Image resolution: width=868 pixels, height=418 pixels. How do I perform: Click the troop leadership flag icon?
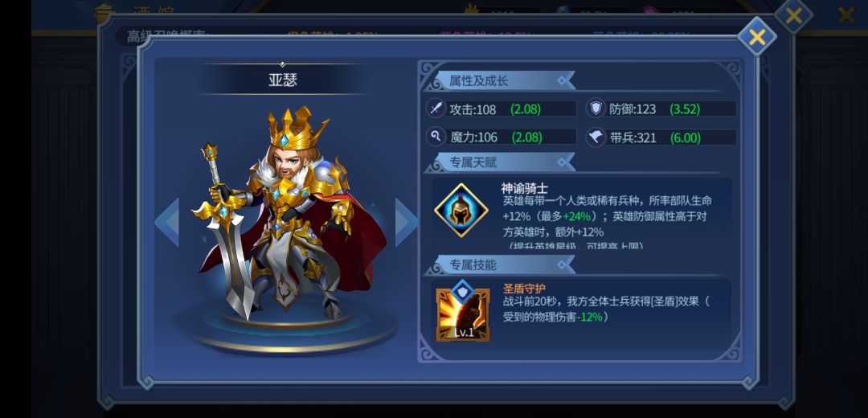coord(596,137)
